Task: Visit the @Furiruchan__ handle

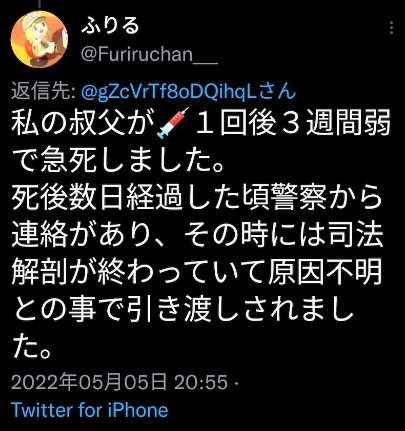Action: [x=149, y=55]
